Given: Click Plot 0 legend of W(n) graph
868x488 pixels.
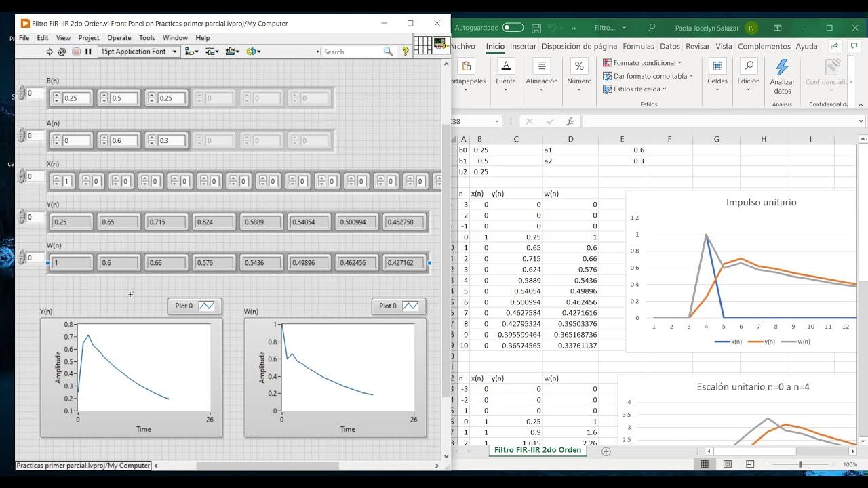Looking at the screenshot, I should click(x=399, y=306).
